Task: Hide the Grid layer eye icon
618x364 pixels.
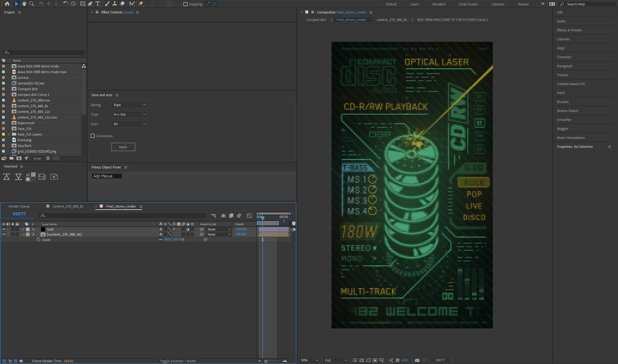Action: [4, 229]
